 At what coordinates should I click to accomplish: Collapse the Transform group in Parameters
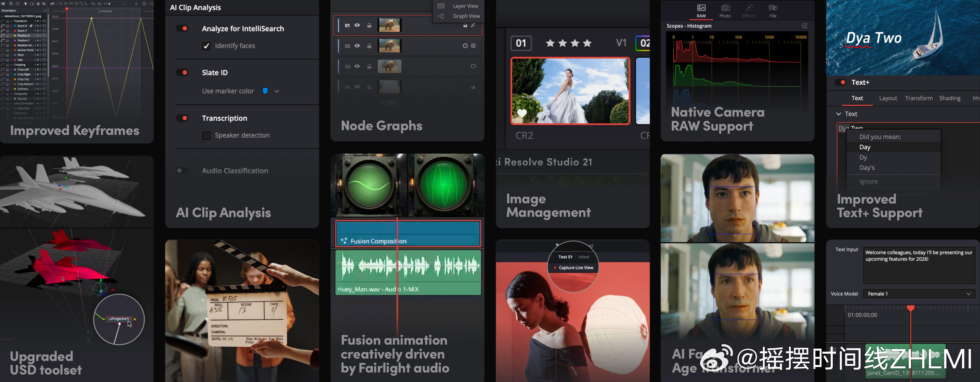click(x=12, y=21)
